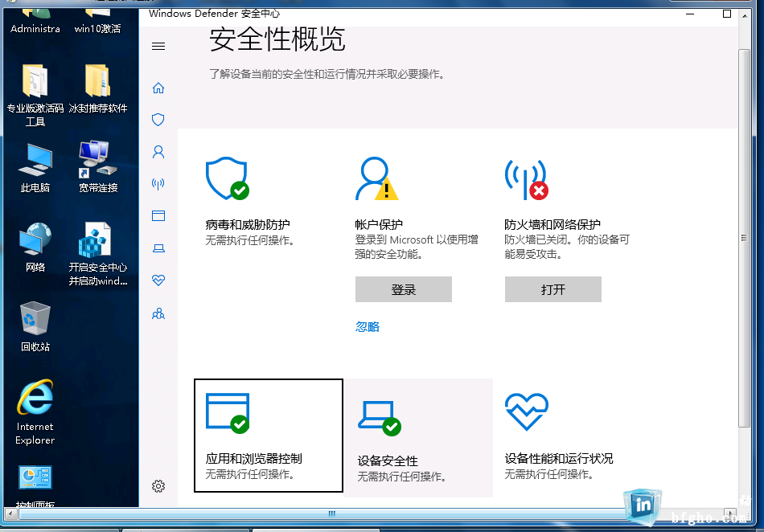Select 控制面板 desktop icon

pos(35,485)
